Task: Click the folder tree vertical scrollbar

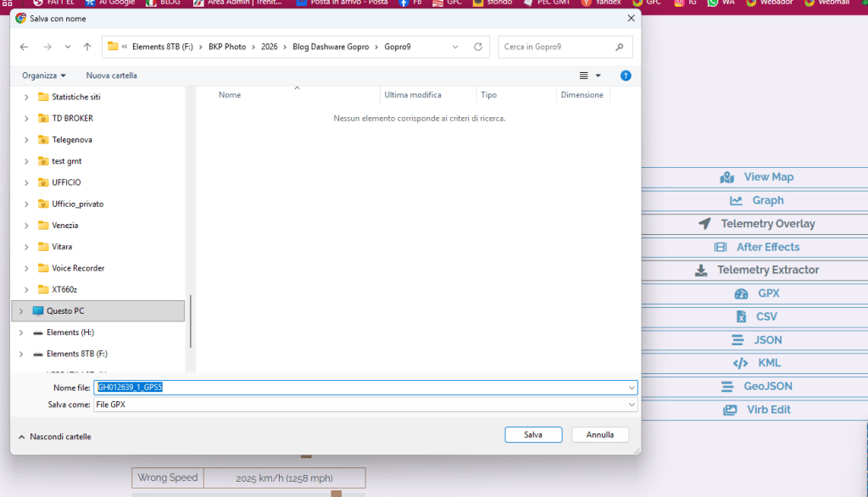Action: 191,321
